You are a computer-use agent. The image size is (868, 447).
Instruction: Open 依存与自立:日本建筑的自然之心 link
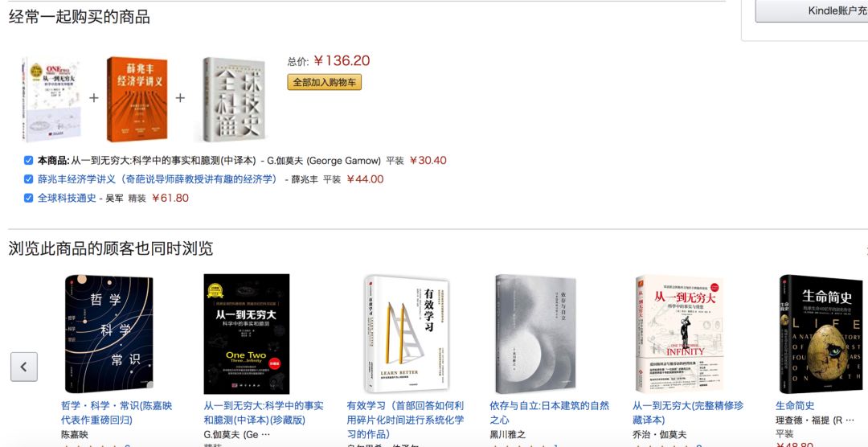tap(549, 412)
